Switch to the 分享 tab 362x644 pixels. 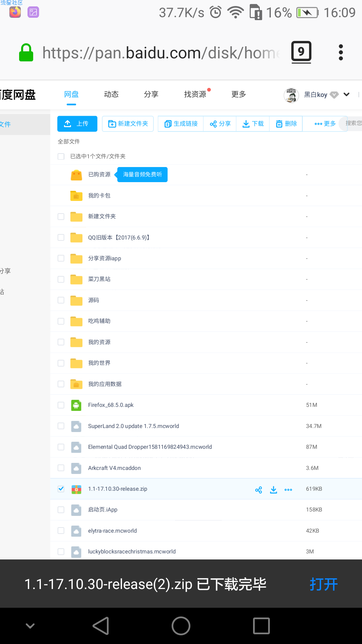151,95
